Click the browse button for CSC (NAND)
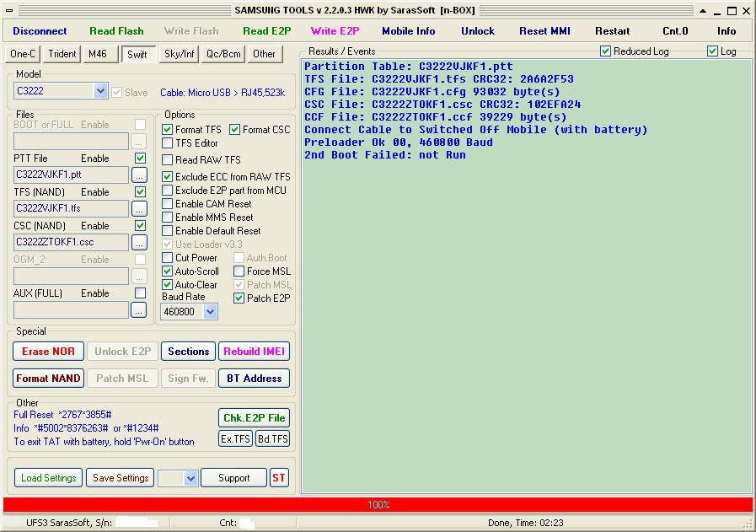 pos(139,243)
